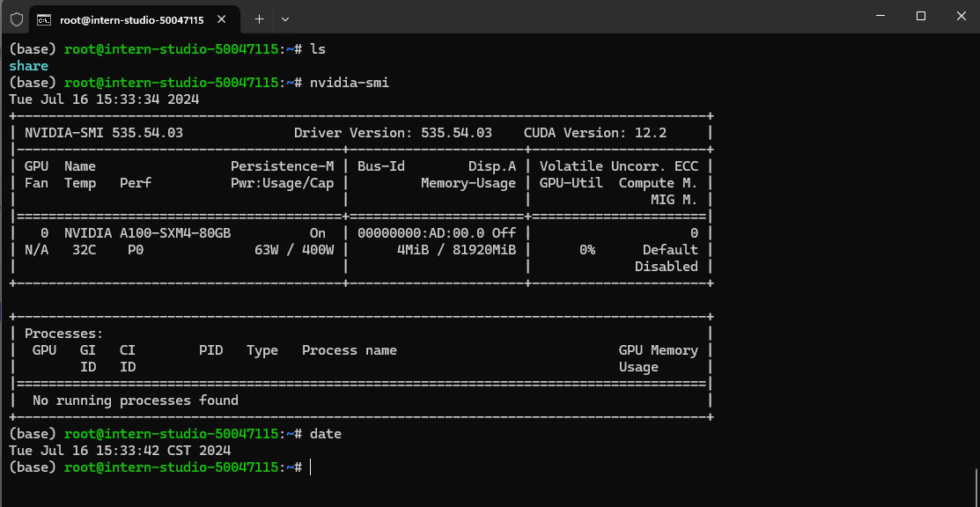
Task: Close the root@intern-studio-50047115 tab
Action: [x=221, y=19]
